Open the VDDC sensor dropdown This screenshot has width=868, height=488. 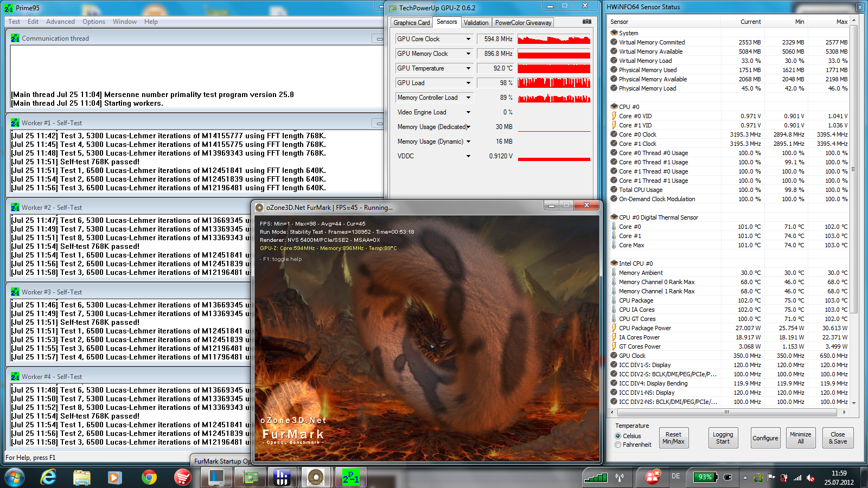coord(468,156)
